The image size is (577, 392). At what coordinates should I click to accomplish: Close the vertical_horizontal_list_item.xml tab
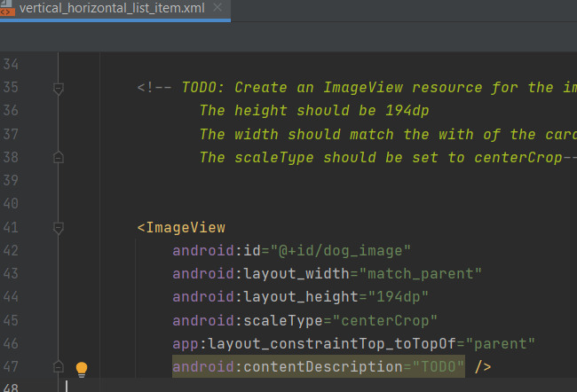pyautogui.click(x=217, y=7)
